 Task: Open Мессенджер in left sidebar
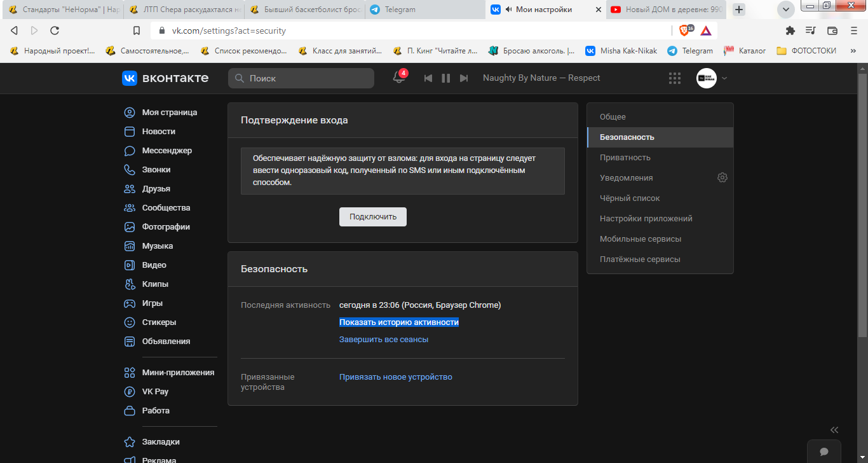click(166, 151)
